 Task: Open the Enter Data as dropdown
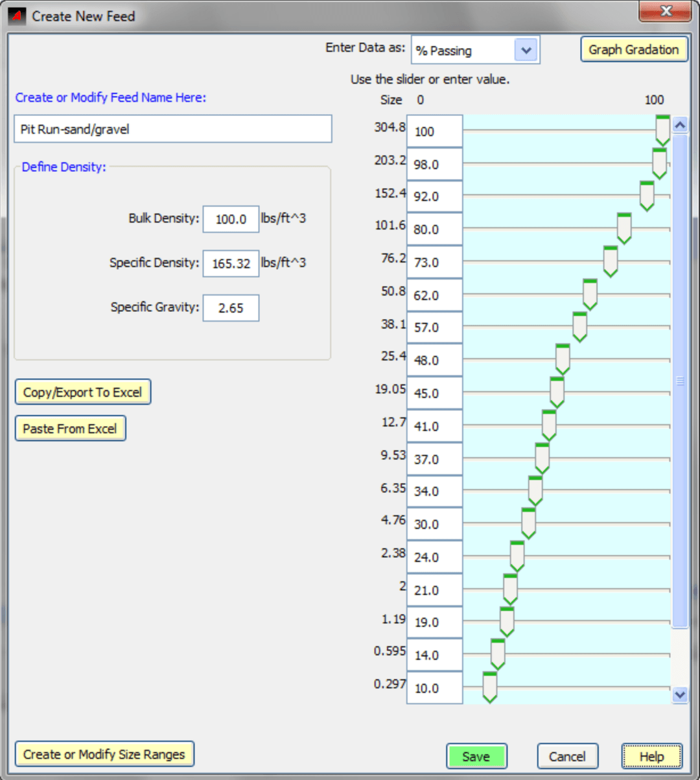point(526,51)
